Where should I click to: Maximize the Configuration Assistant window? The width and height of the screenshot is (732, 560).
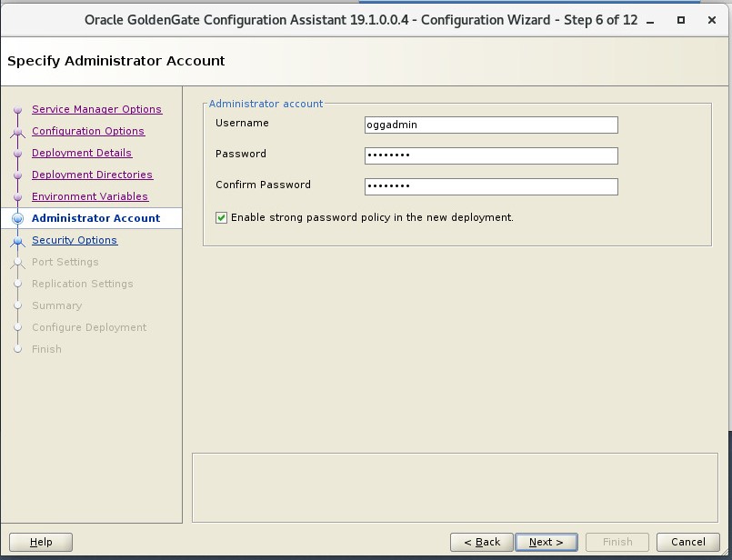681,20
